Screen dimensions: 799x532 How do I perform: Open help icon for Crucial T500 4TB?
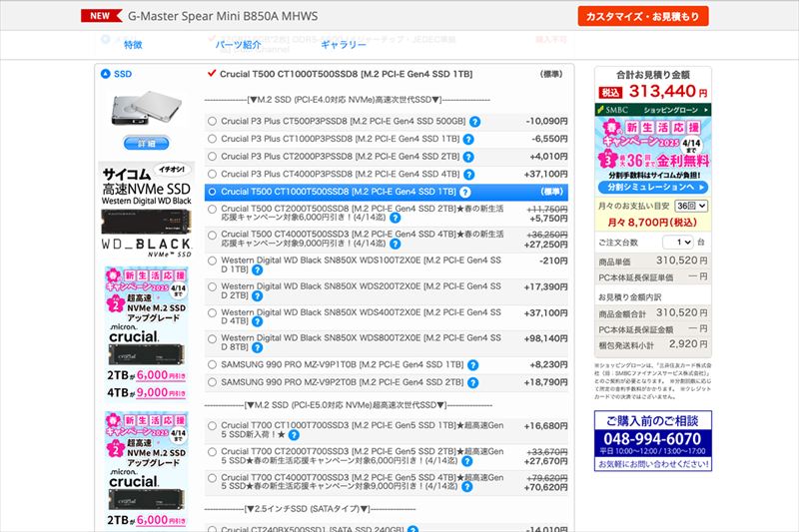395,244
